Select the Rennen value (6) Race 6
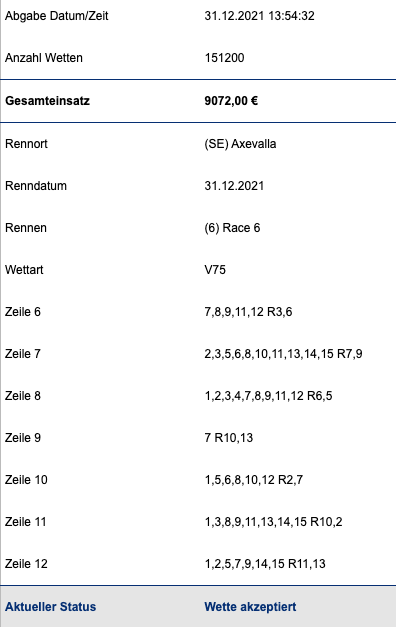This screenshot has height=627, width=396. pyautogui.click(x=232, y=228)
